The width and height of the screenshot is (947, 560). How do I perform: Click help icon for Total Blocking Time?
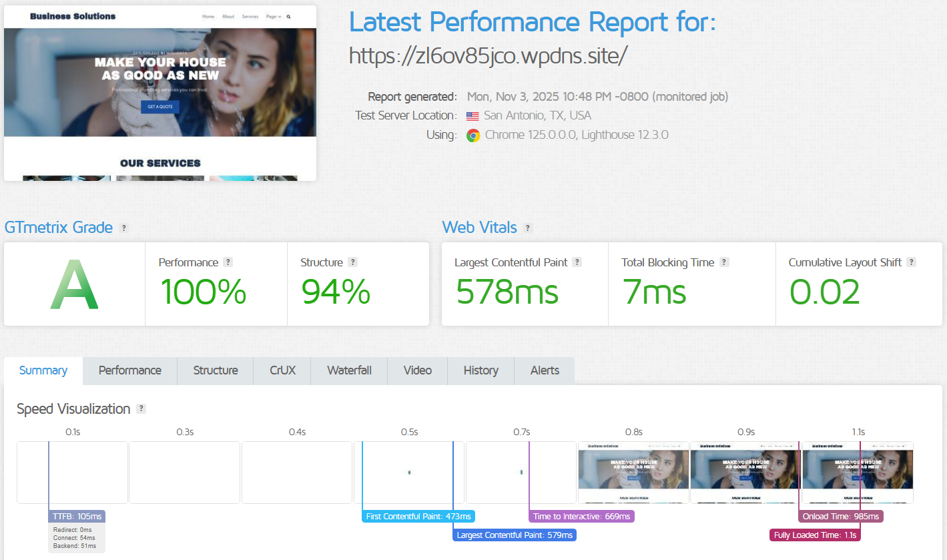(724, 262)
